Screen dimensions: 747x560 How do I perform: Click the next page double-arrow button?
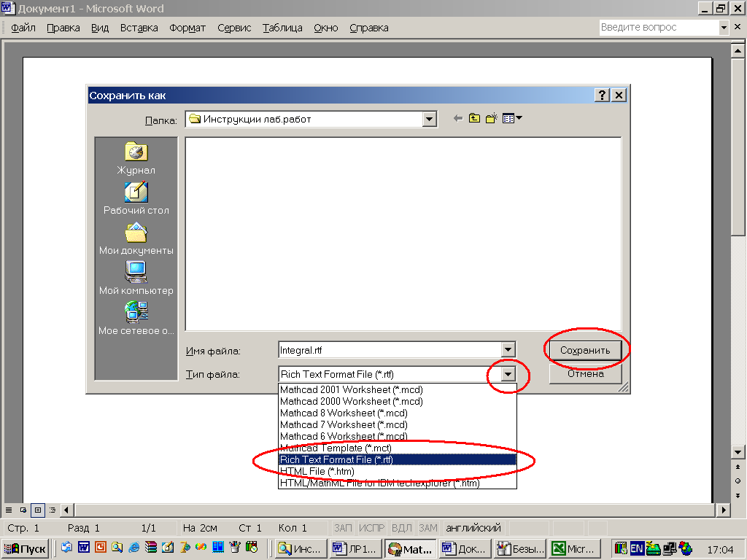pyautogui.click(x=738, y=496)
